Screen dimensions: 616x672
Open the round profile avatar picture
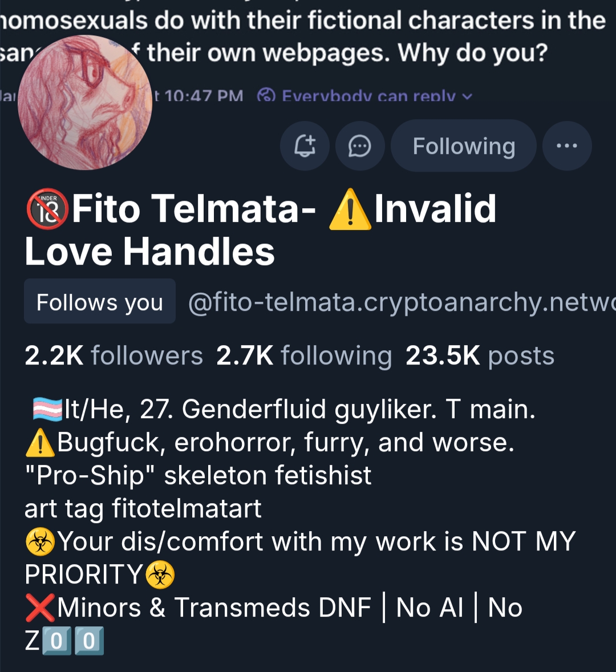[85, 103]
